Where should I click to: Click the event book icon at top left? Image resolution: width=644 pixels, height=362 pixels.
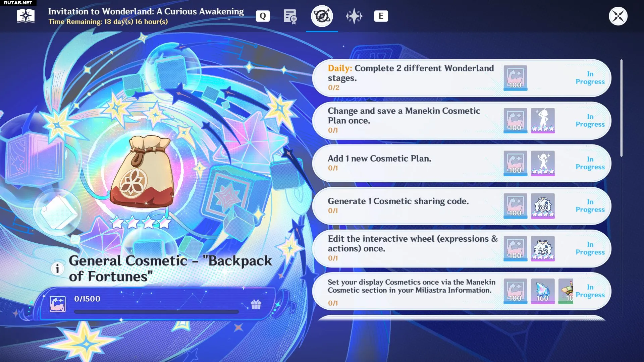coord(26,16)
